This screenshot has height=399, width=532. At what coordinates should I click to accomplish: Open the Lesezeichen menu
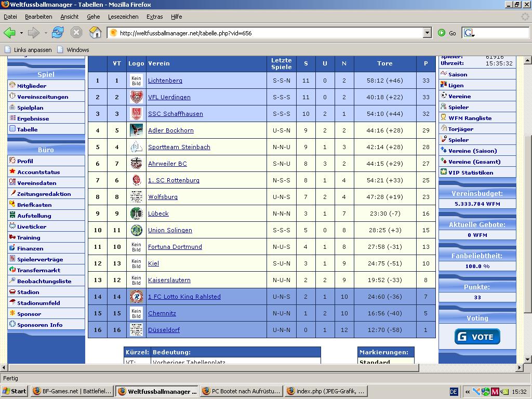tap(123, 17)
